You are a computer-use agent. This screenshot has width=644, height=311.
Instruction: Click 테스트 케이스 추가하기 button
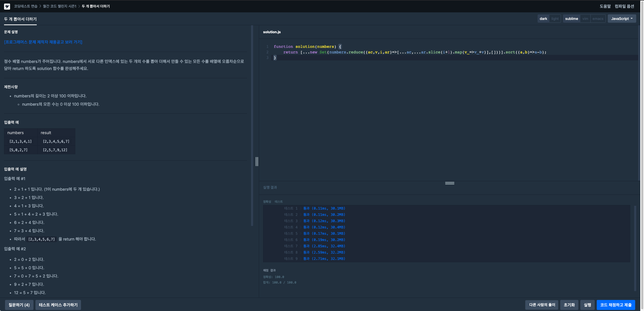tap(58, 305)
